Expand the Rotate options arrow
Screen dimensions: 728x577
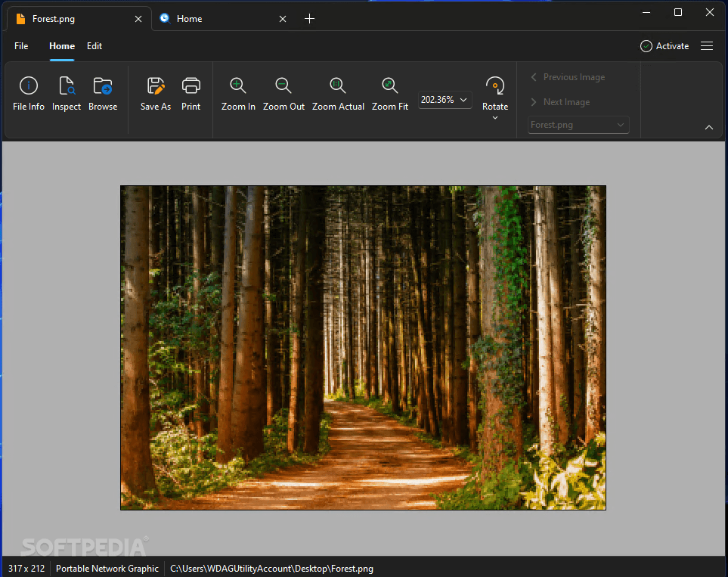coord(495,118)
